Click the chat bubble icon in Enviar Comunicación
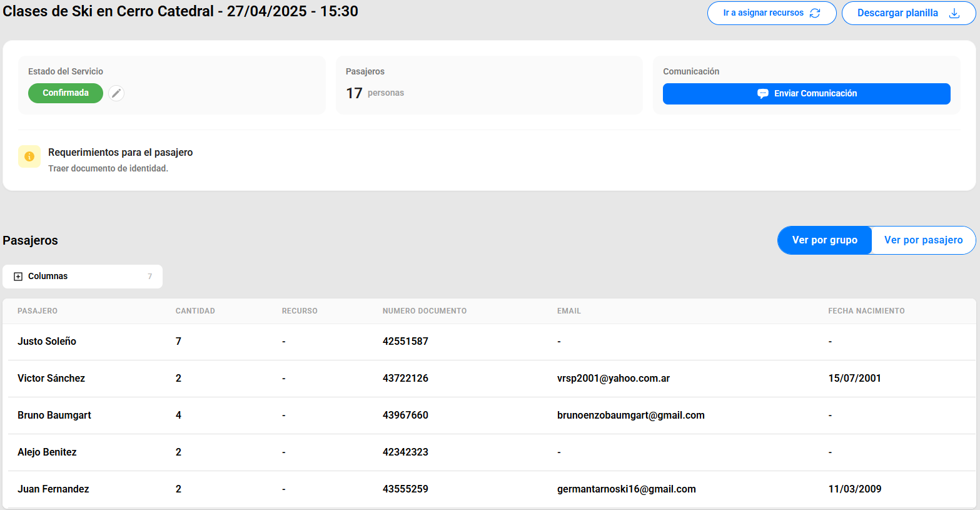The width and height of the screenshot is (980, 510). click(x=762, y=93)
